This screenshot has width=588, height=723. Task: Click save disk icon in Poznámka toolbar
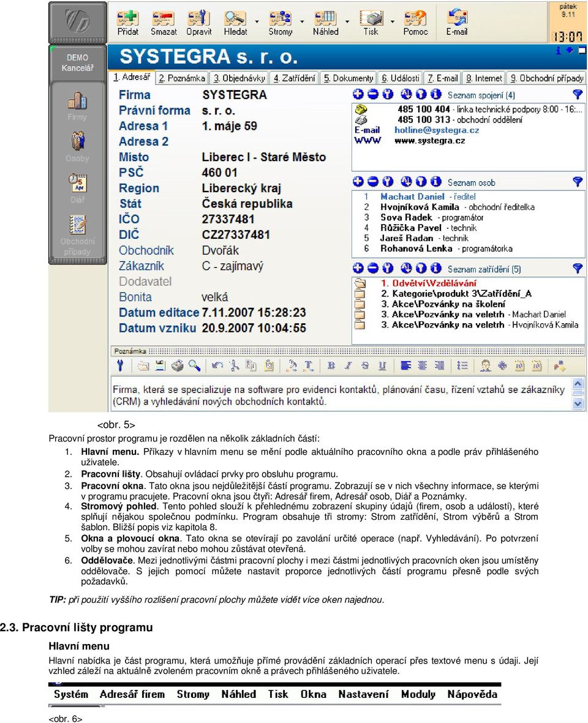point(160,365)
